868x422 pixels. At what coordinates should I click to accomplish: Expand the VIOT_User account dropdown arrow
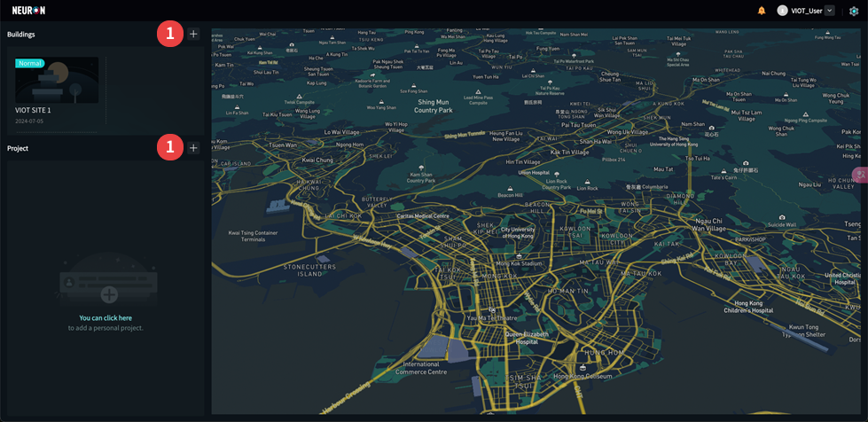(829, 11)
